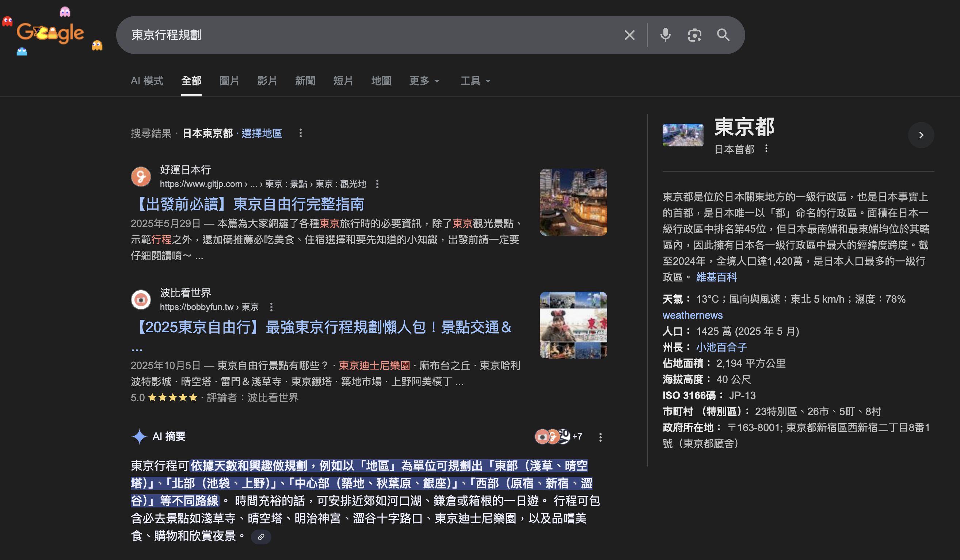Switch to the 圖片 tab
Image resolution: width=960 pixels, height=560 pixels.
229,81
